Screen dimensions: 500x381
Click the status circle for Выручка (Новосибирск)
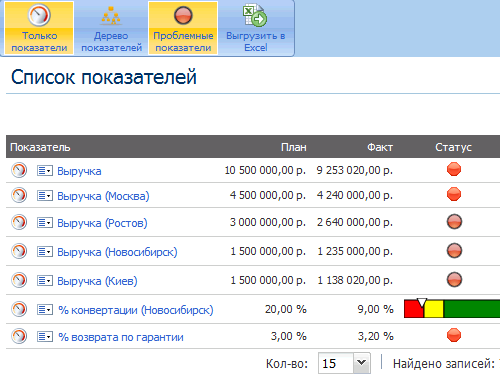454,251
